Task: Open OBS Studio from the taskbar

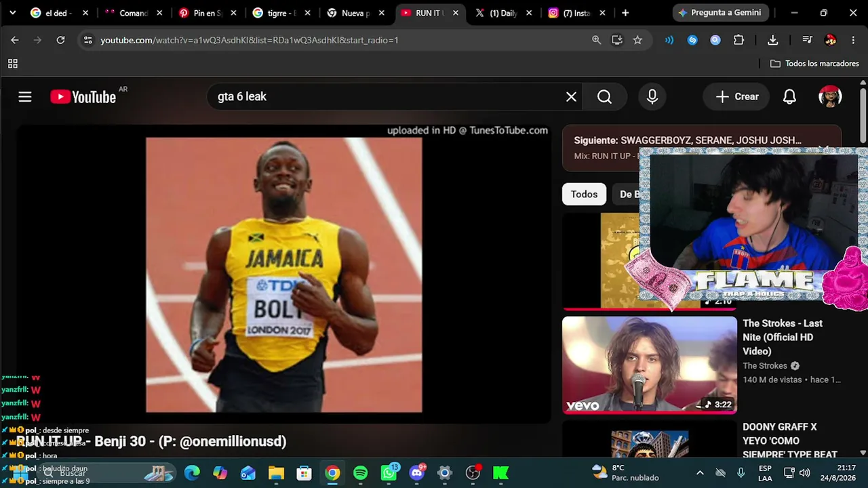Action: (473, 472)
